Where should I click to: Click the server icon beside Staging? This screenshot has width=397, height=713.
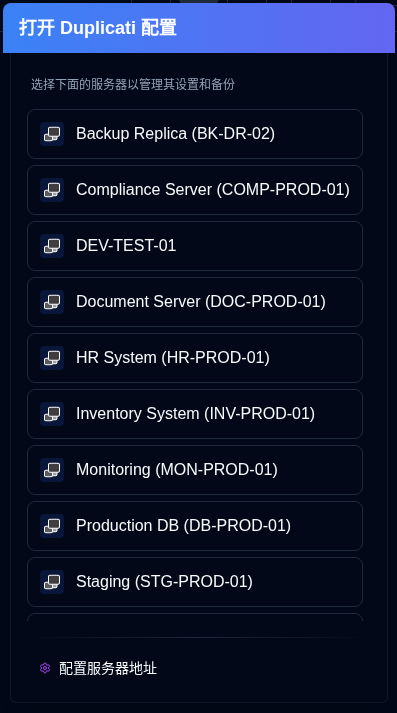(x=52, y=582)
